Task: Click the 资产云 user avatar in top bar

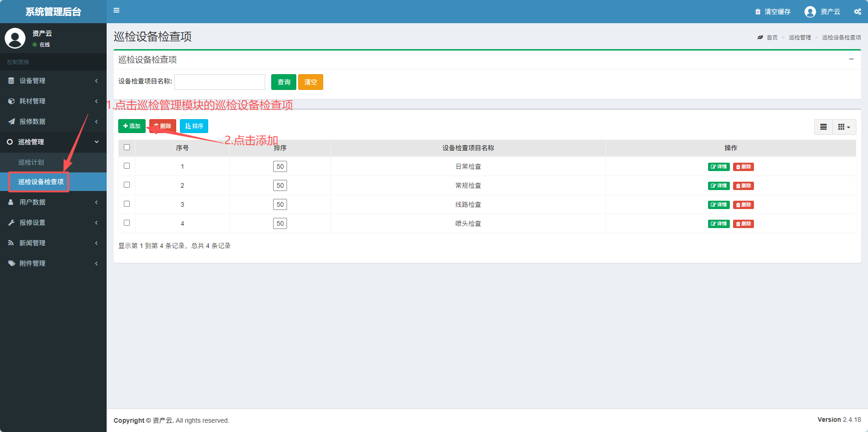Action: click(x=810, y=12)
